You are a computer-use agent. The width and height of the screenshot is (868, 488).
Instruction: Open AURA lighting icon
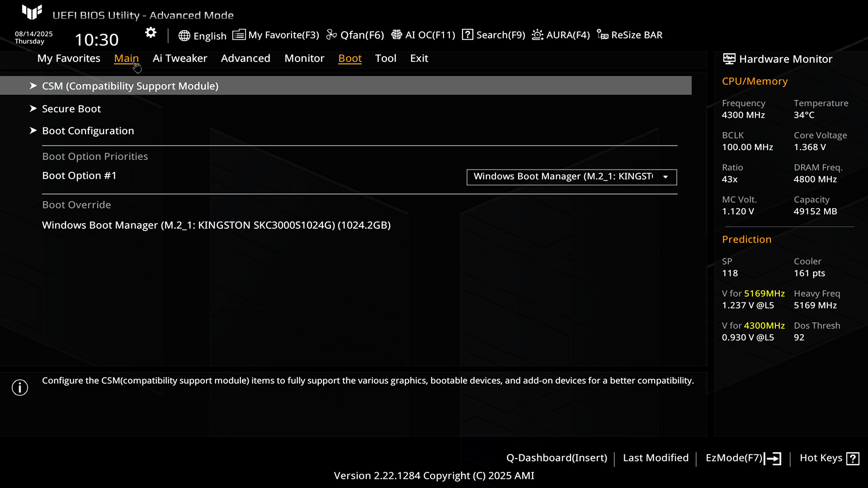[x=537, y=35]
